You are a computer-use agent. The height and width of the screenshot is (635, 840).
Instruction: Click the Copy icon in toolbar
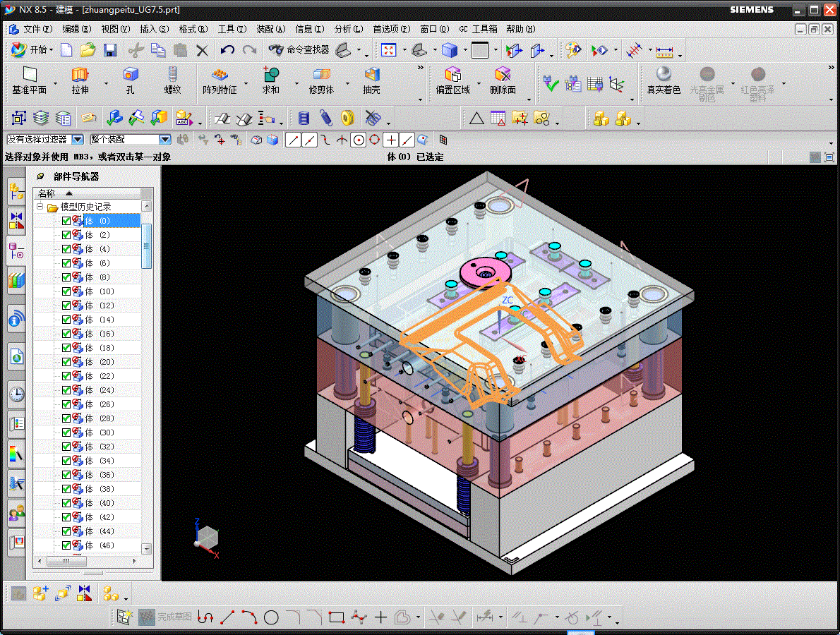pos(158,50)
